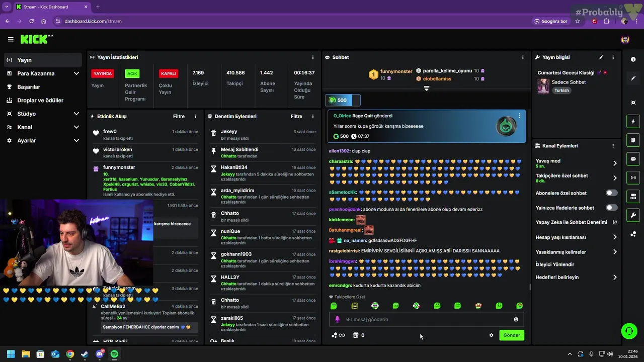The image size is (644, 362).
Task: Collapse the chat leaderboard arrow
Action: point(426,88)
